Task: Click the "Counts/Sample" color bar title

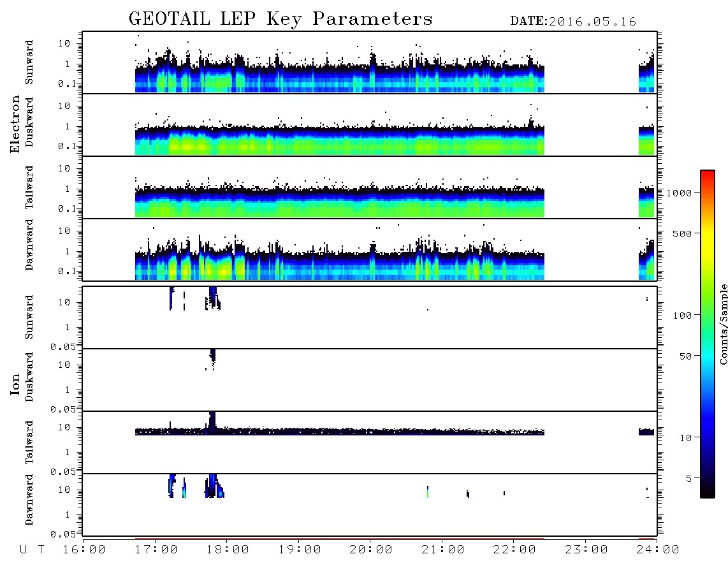Action: [724, 324]
